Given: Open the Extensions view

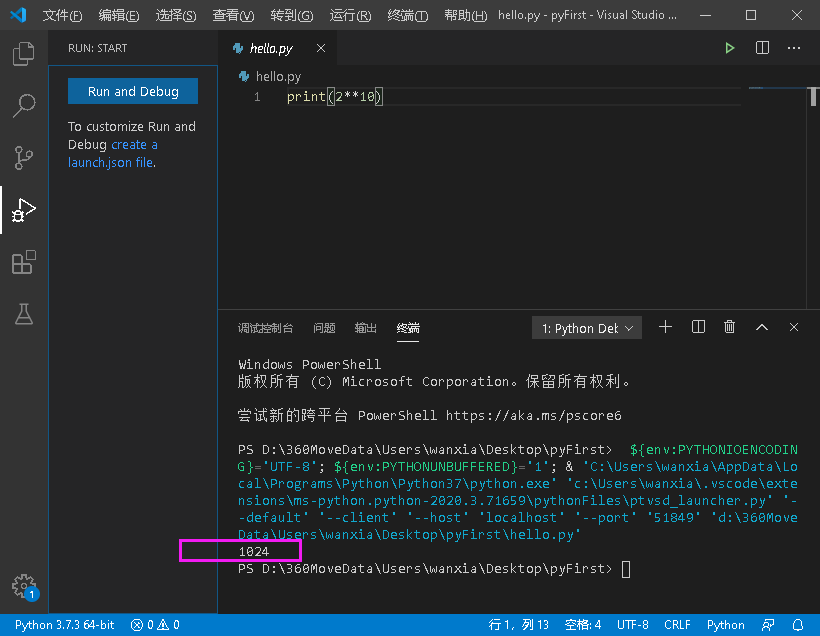Looking at the screenshot, I should coord(22,262).
